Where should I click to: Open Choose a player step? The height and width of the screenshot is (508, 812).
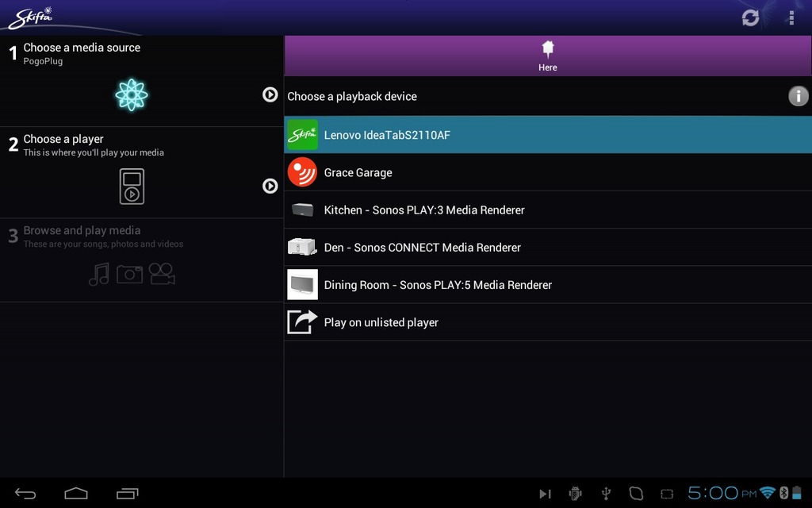[x=141, y=172]
